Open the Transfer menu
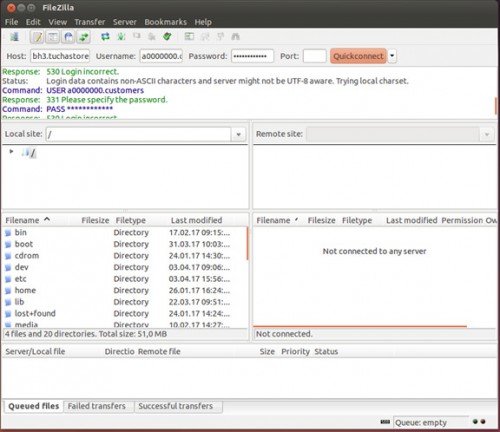500x432 pixels. click(x=90, y=22)
